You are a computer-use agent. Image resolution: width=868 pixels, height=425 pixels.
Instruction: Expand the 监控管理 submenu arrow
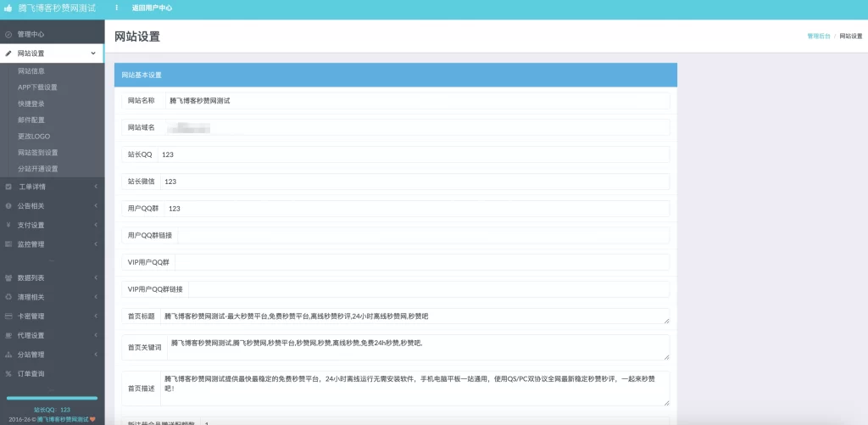coord(96,244)
